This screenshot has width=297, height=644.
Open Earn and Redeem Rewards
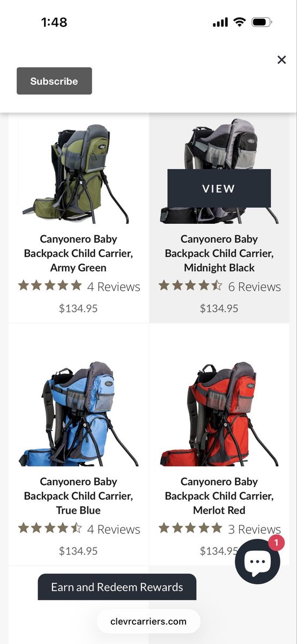[117, 587]
